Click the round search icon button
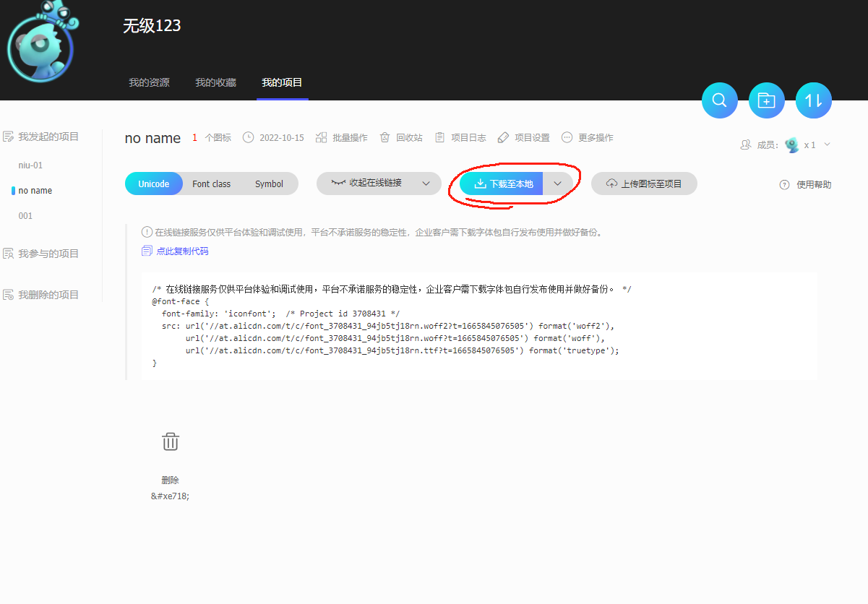The image size is (868, 604). tap(719, 100)
